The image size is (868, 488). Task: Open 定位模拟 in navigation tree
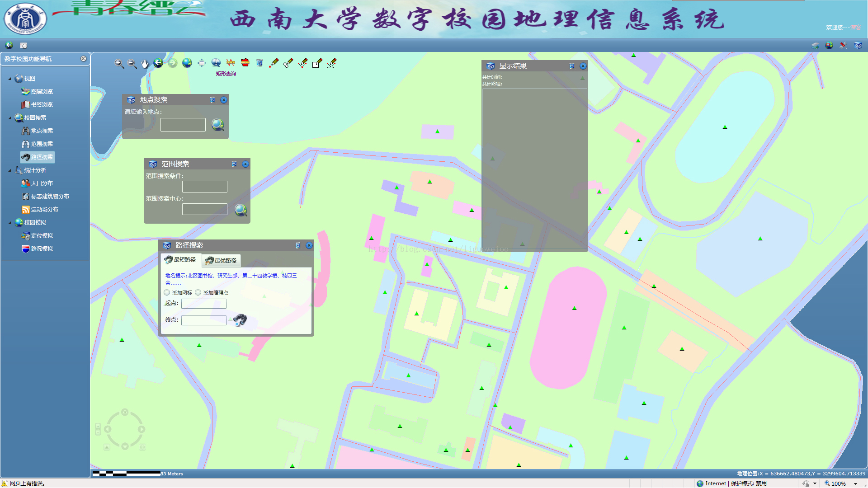[37, 236]
